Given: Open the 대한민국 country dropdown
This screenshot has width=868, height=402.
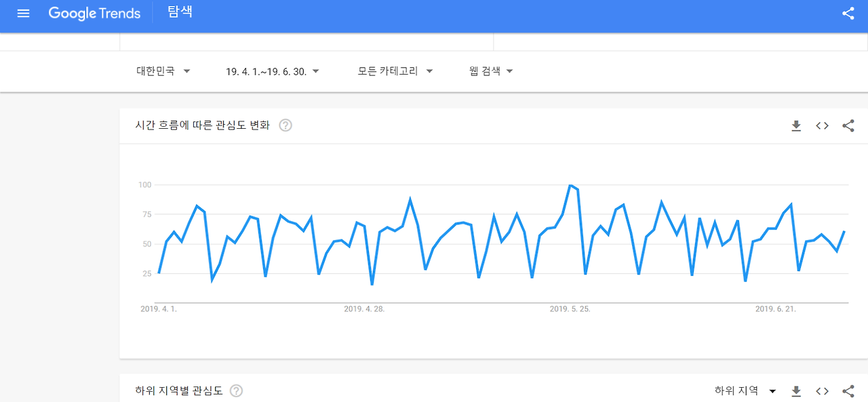Looking at the screenshot, I should tap(163, 71).
